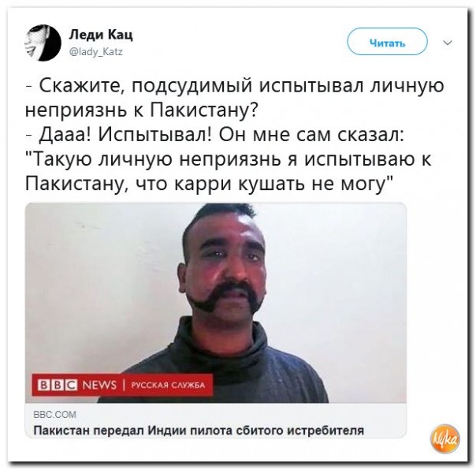This screenshot has height=470, width=476.
Task: Open the @lady_Katz handle link
Action: 96,52
